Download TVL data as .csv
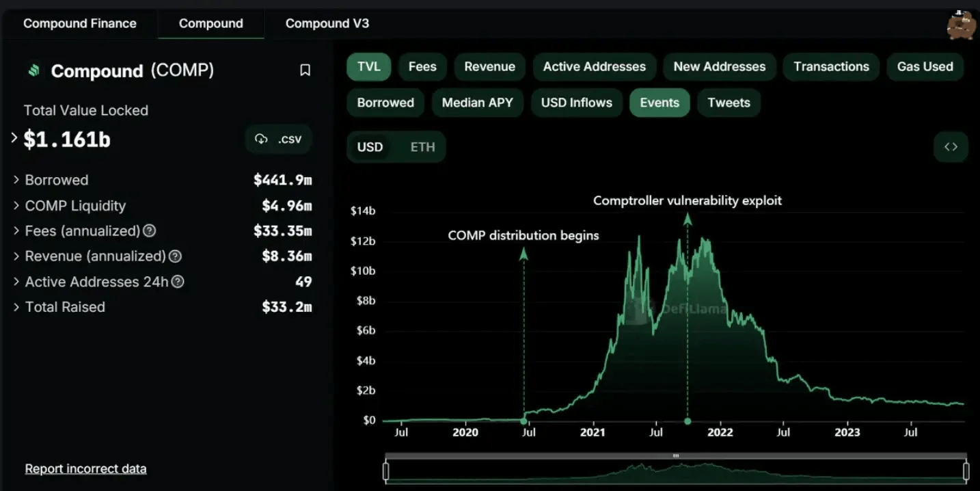The image size is (980, 491). [279, 139]
